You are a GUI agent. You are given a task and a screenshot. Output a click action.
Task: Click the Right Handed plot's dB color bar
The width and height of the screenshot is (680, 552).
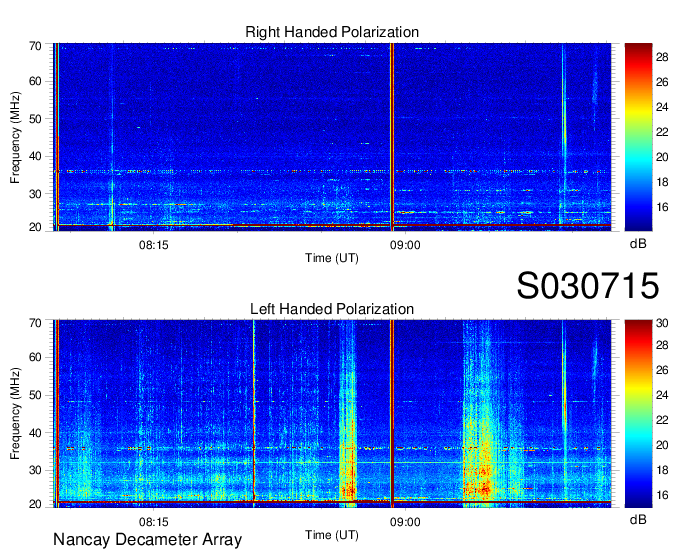(x=638, y=137)
